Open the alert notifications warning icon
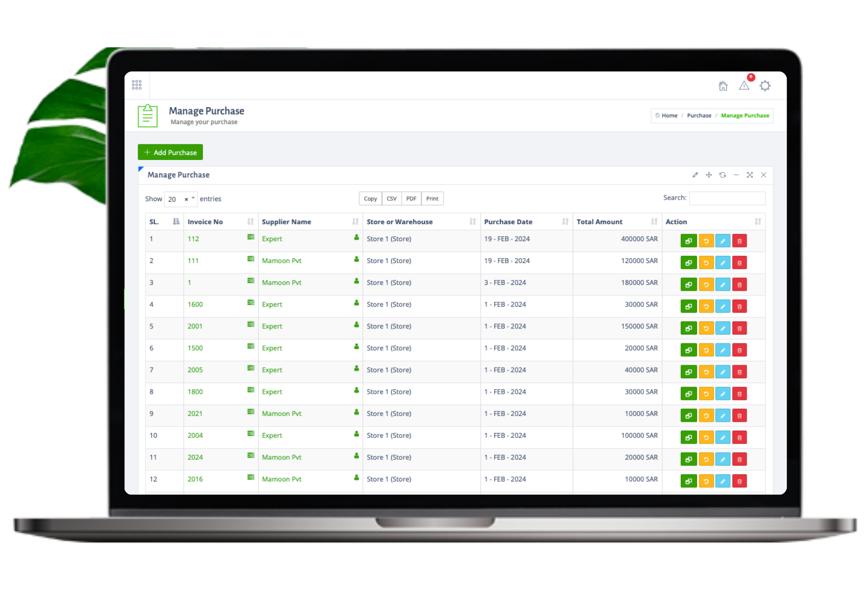 point(743,86)
